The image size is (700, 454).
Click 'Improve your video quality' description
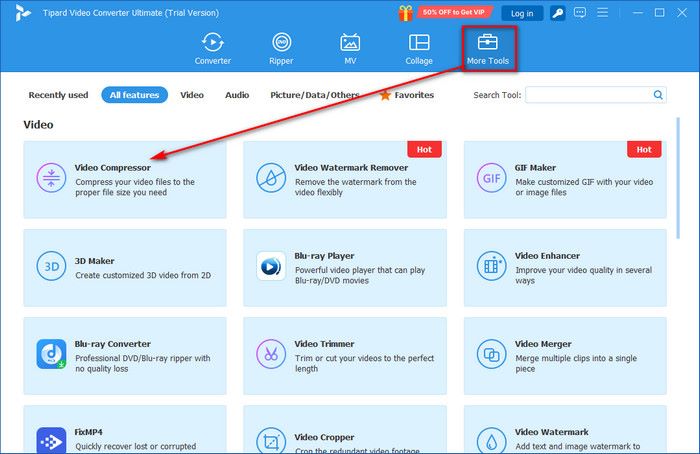click(x=583, y=275)
